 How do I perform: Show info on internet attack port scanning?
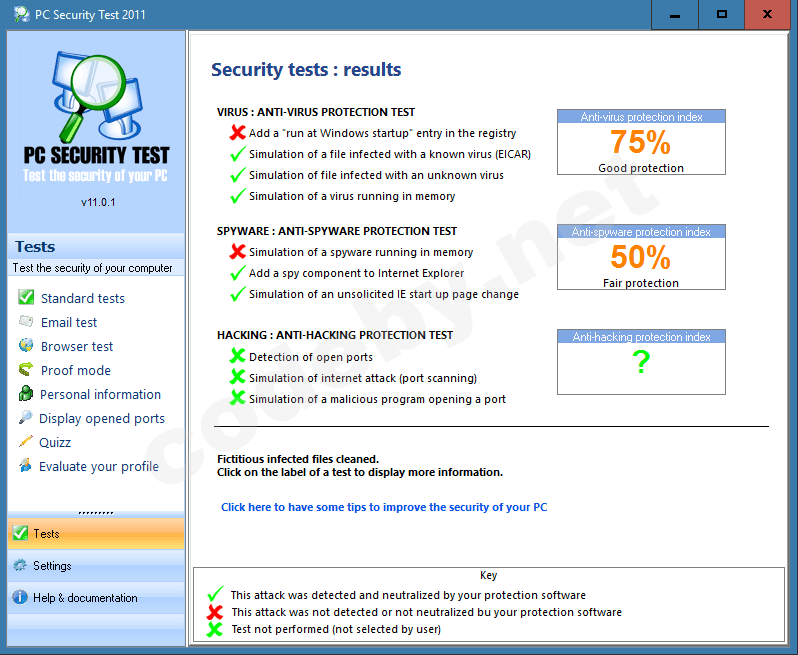click(x=363, y=378)
